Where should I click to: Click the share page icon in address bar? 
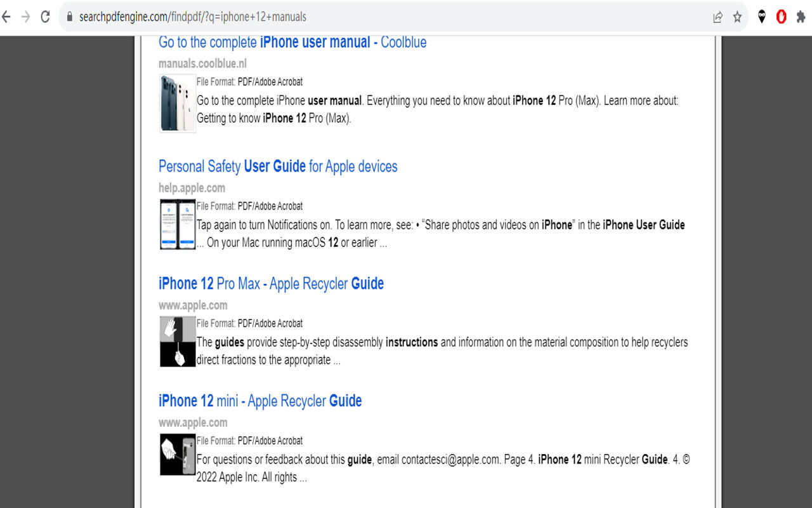tap(717, 17)
